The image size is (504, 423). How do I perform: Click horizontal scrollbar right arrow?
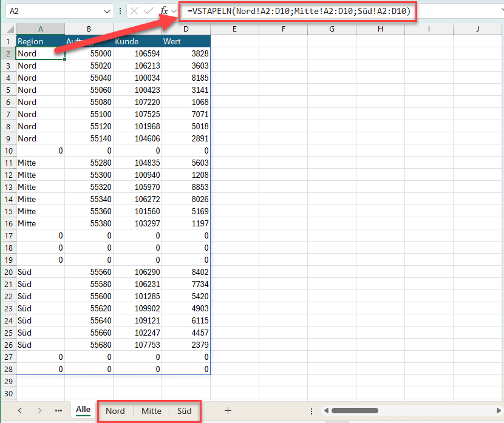(x=498, y=411)
